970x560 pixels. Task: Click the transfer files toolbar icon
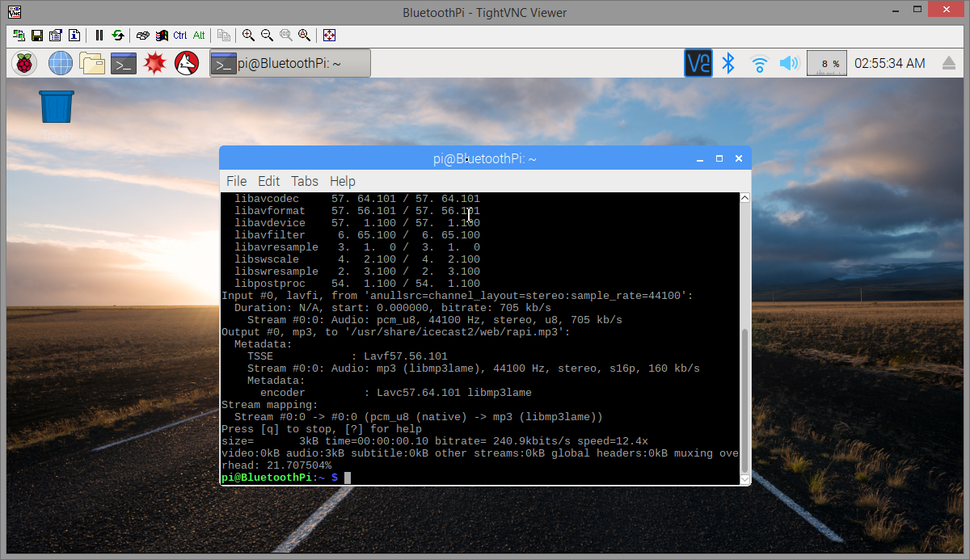pos(224,36)
